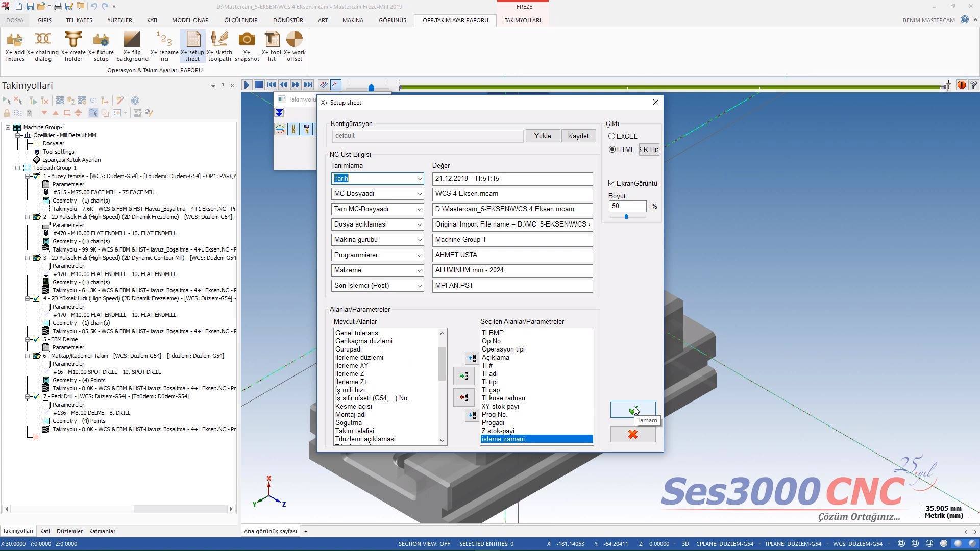The image size is (980, 551).
Task: Open the Malzeme dropdown
Action: point(419,270)
